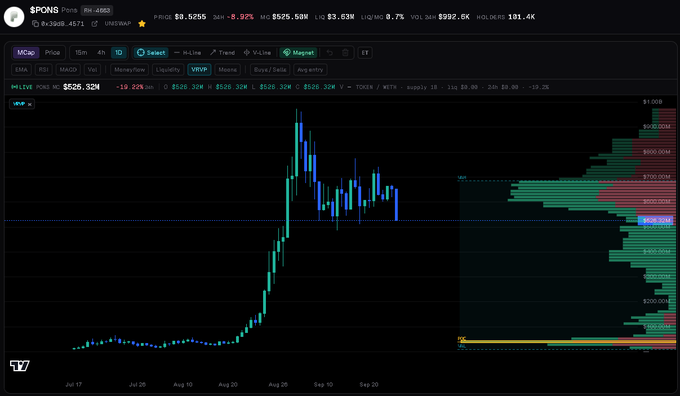Click the $526.32M current price axis label

[x=655, y=220]
